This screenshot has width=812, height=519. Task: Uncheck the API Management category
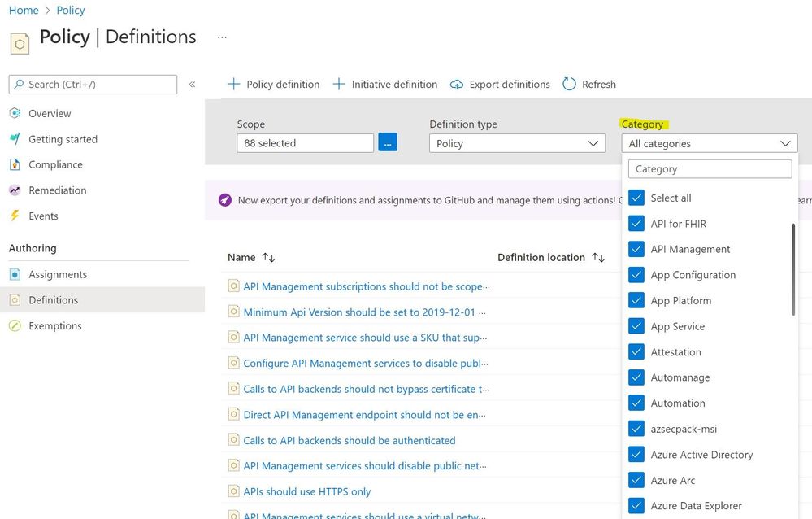tap(636, 249)
